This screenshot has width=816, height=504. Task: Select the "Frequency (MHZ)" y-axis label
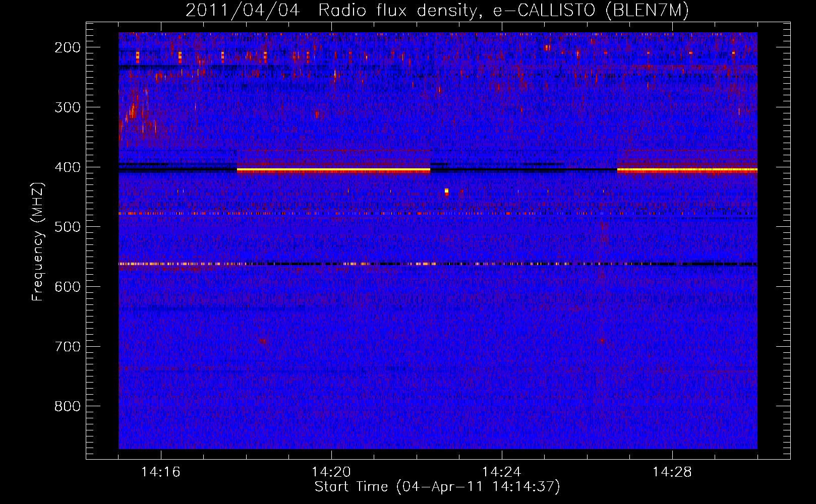[38, 242]
